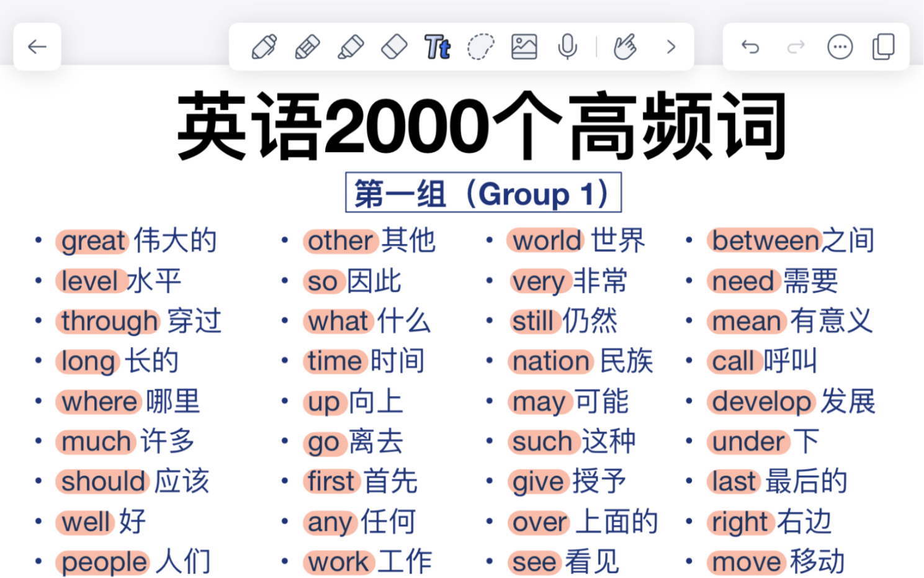Select the highlighter tool
Viewport: 924px width, 578px height.
351,47
